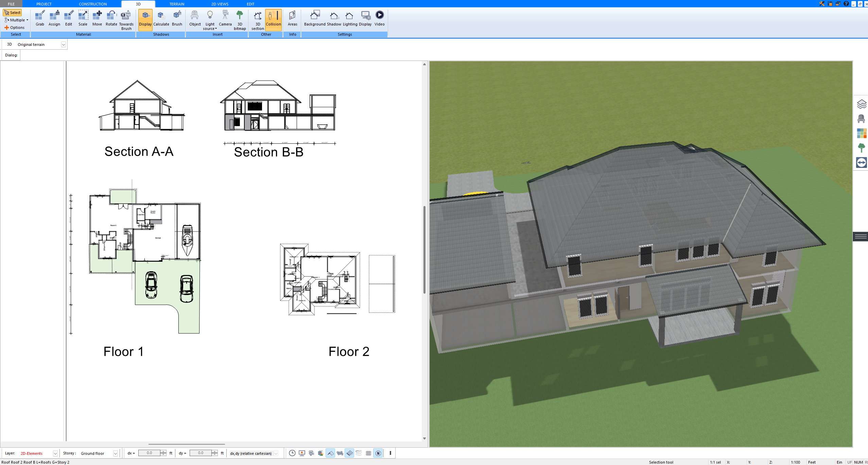Select the Grab material tool
Screen dimensions: 868x465
click(x=39, y=19)
